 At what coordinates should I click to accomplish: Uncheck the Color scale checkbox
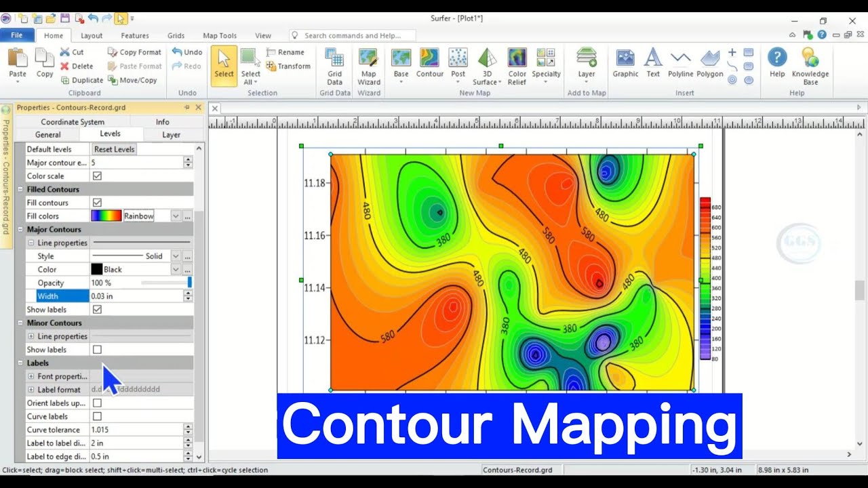click(97, 176)
